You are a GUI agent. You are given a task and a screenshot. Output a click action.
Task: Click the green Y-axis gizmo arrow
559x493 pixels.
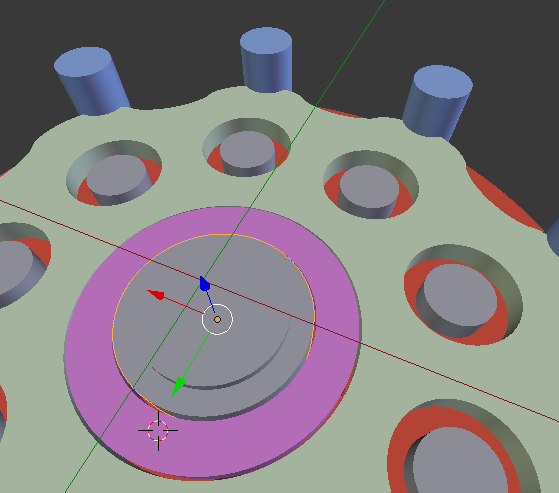178,387
